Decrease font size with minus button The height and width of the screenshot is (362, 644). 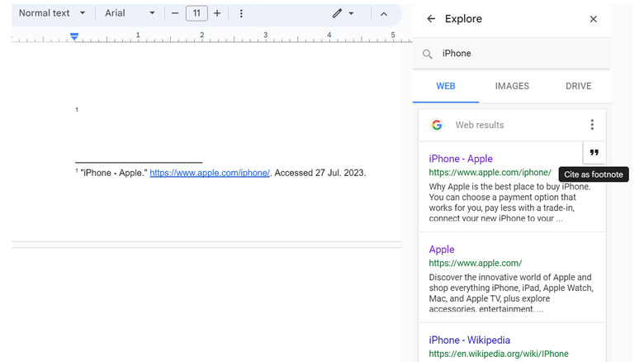pos(175,13)
